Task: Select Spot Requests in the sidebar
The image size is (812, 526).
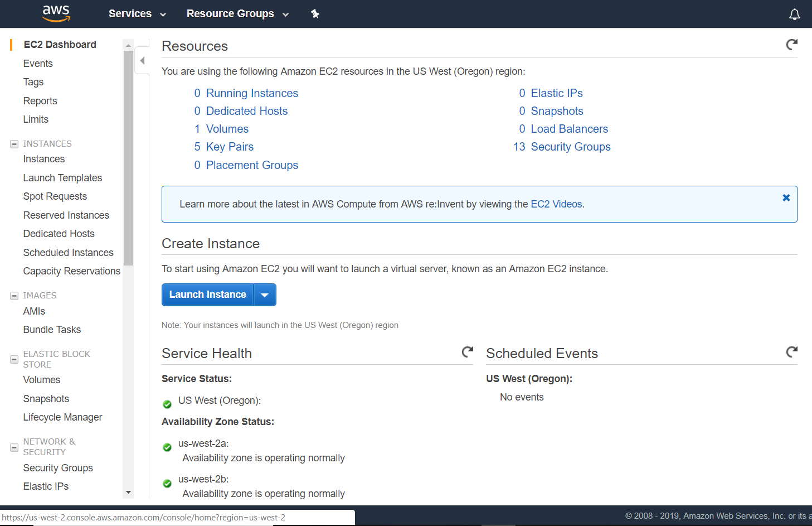Action: point(55,196)
